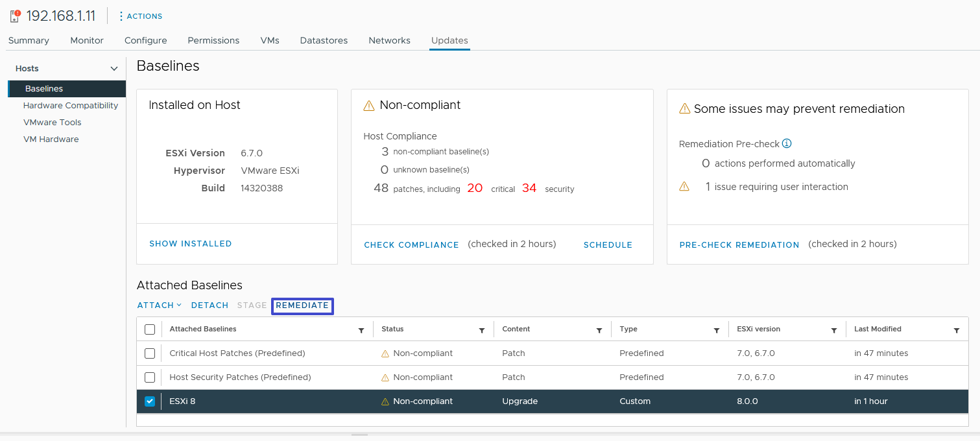This screenshot has height=441, width=980.
Task: Click the Remediation Pre-check info icon
Action: click(787, 144)
